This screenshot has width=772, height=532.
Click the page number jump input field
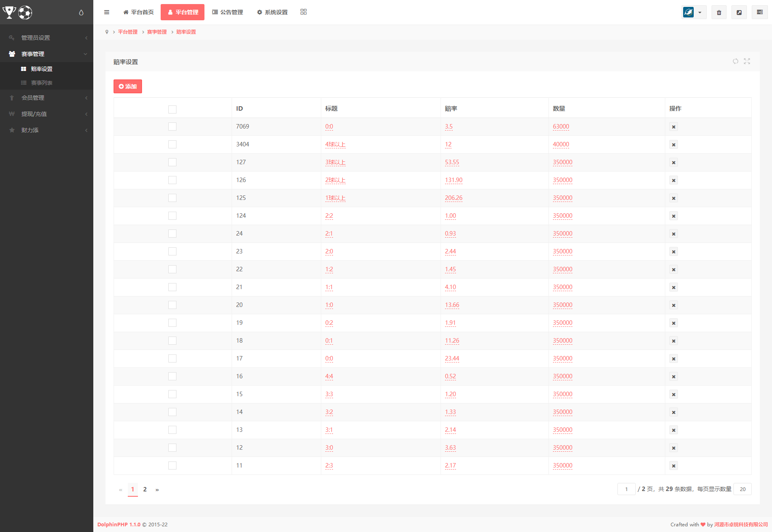tap(626, 489)
